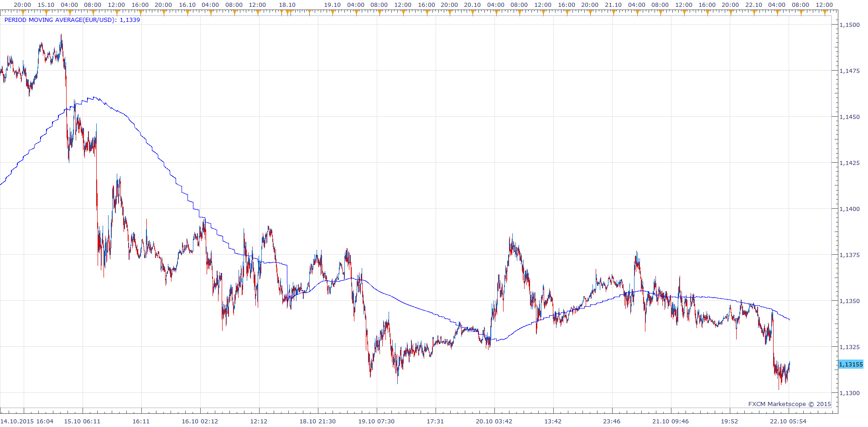The image size is (868, 427).
Task: Click the top axis date label 20.10
Action: point(473,5)
